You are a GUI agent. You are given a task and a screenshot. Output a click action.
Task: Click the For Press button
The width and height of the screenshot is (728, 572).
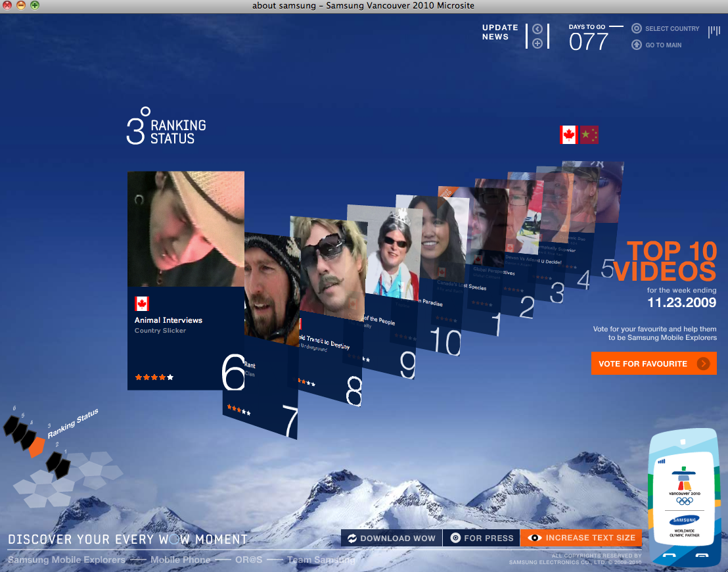482,538
